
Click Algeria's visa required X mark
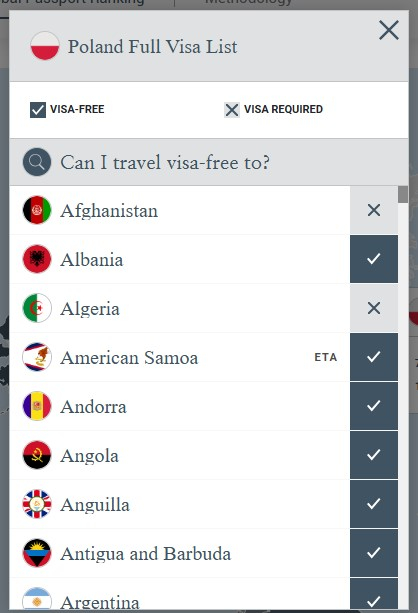tap(374, 308)
